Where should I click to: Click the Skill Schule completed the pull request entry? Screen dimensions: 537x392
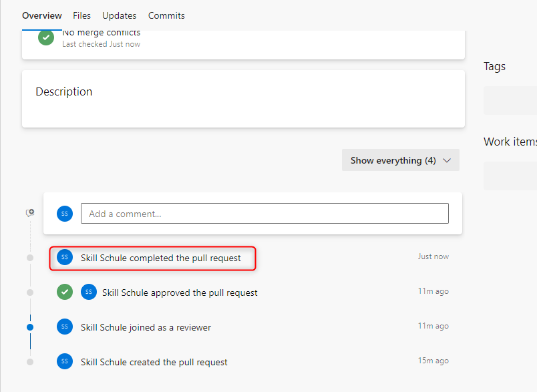tap(160, 258)
